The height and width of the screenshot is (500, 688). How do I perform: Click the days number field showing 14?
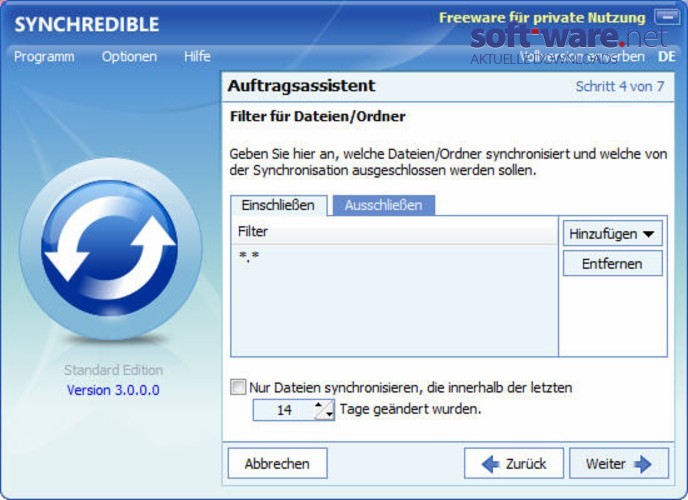tap(284, 410)
